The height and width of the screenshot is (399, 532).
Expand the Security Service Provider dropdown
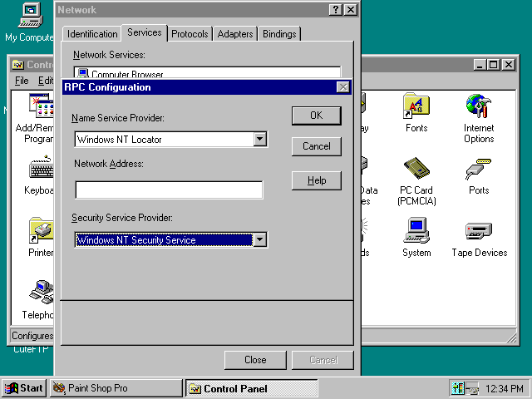pos(260,240)
